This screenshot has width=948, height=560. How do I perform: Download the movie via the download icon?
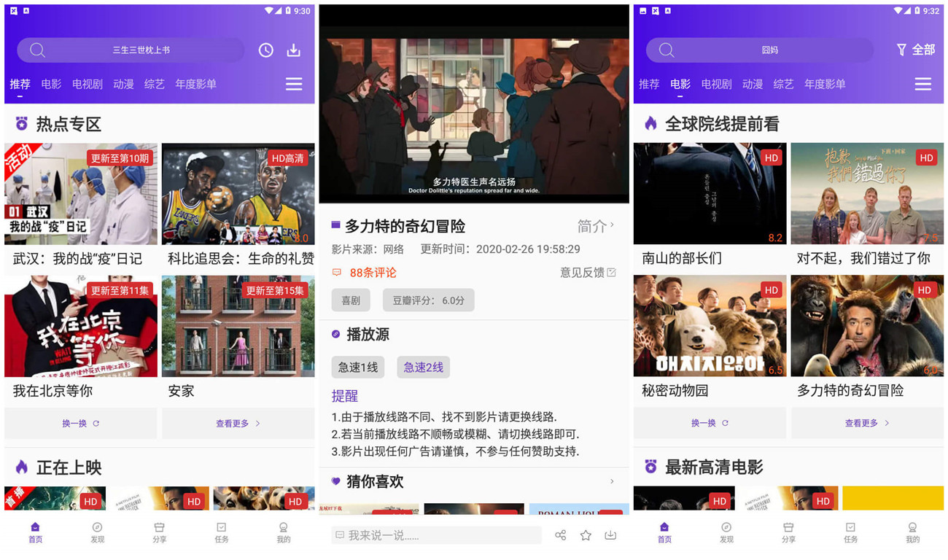(610, 534)
